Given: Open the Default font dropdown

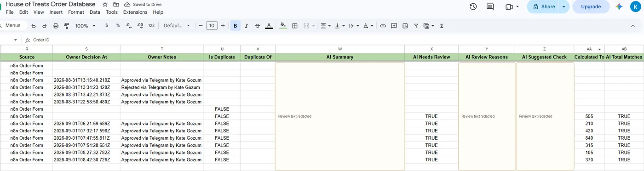Looking at the screenshot, I should (177, 26).
